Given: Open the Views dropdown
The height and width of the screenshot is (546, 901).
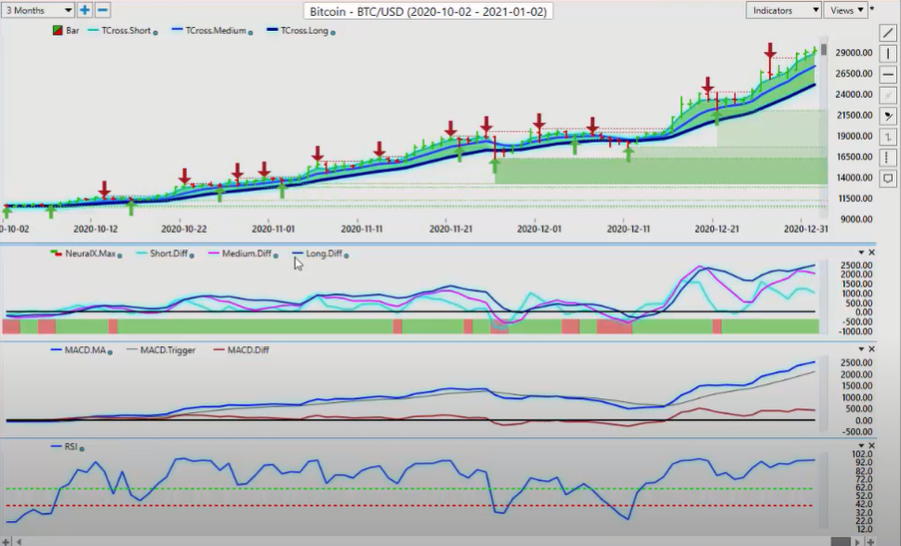Looking at the screenshot, I should (846, 10).
